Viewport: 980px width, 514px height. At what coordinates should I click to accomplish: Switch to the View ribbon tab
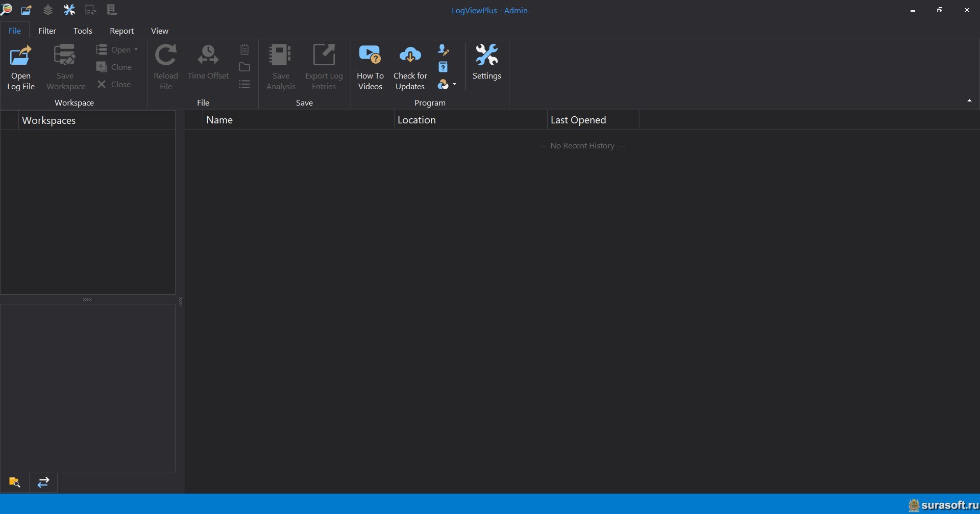160,31
